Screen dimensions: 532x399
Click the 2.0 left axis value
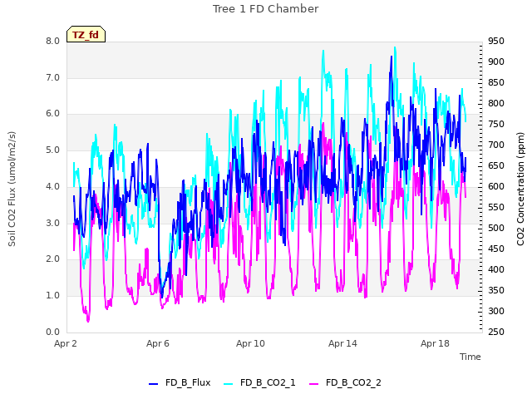pyautogui.click(x=53, y=259)
